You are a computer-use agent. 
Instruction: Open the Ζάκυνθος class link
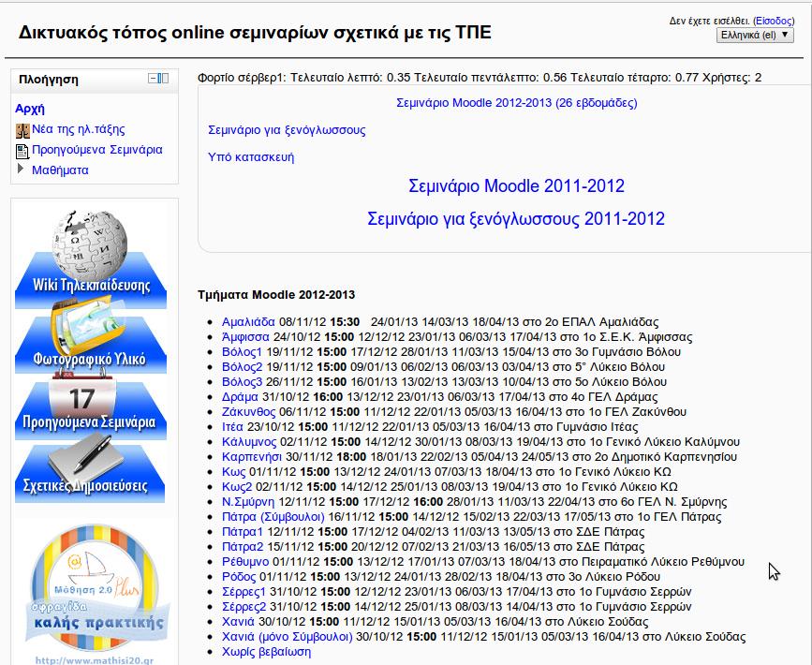point(248,412)
